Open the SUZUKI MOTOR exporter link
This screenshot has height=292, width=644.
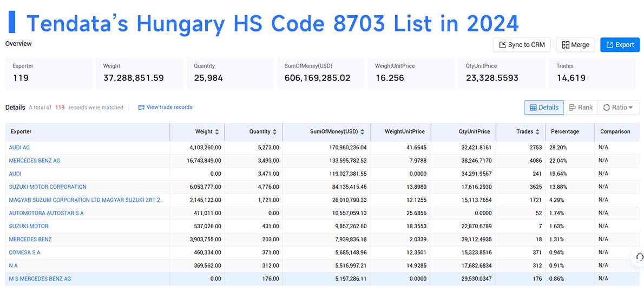[x=28, y=227]
